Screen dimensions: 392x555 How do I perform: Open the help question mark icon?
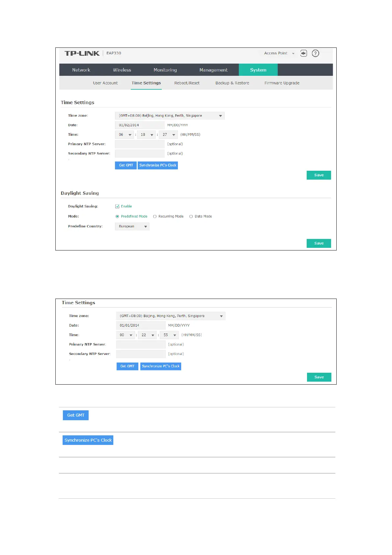tap(315, 53)
